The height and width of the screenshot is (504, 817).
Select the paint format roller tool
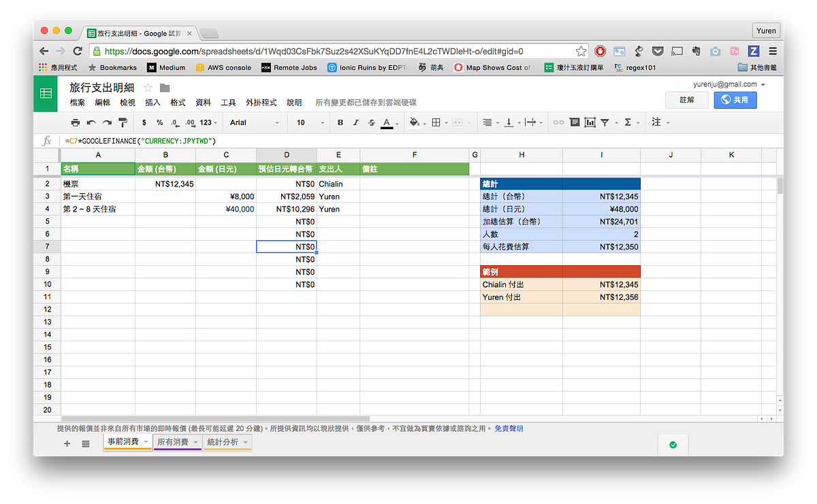tap(123, 122)
